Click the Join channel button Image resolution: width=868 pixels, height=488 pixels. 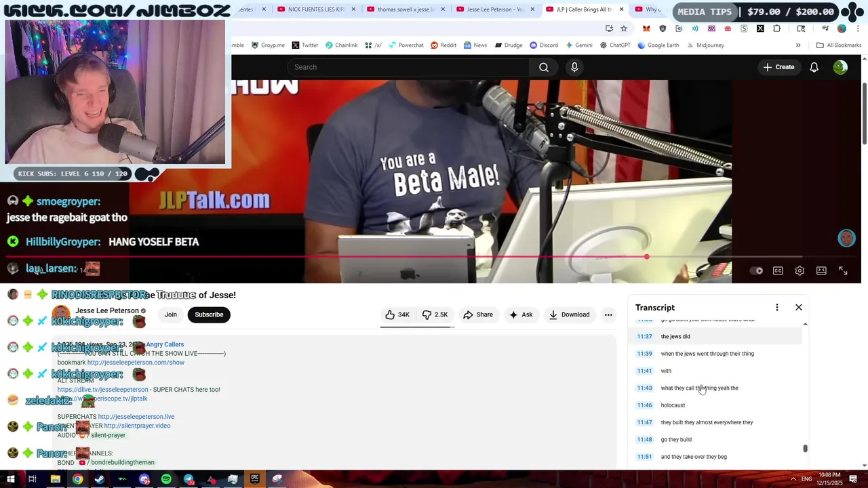[171, 314]
